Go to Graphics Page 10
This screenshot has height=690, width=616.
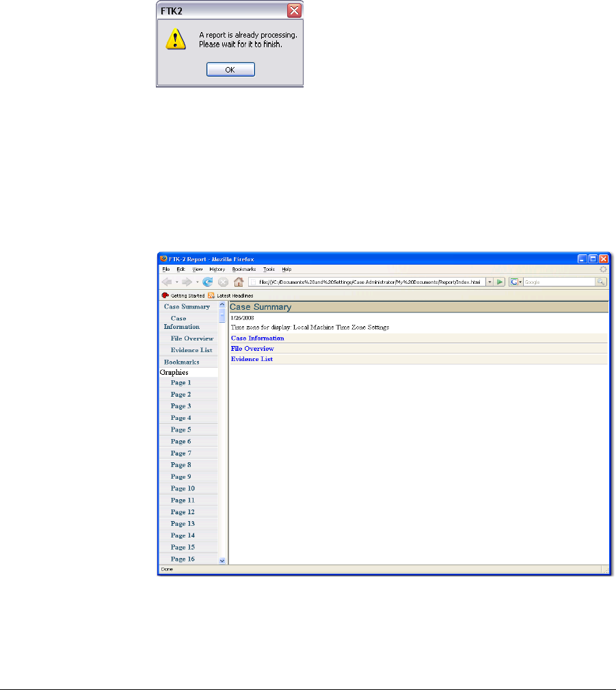tap(183, 488)
